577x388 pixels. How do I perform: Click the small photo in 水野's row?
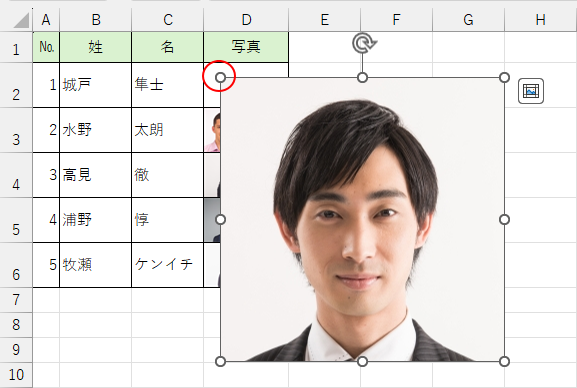point(212,130)
